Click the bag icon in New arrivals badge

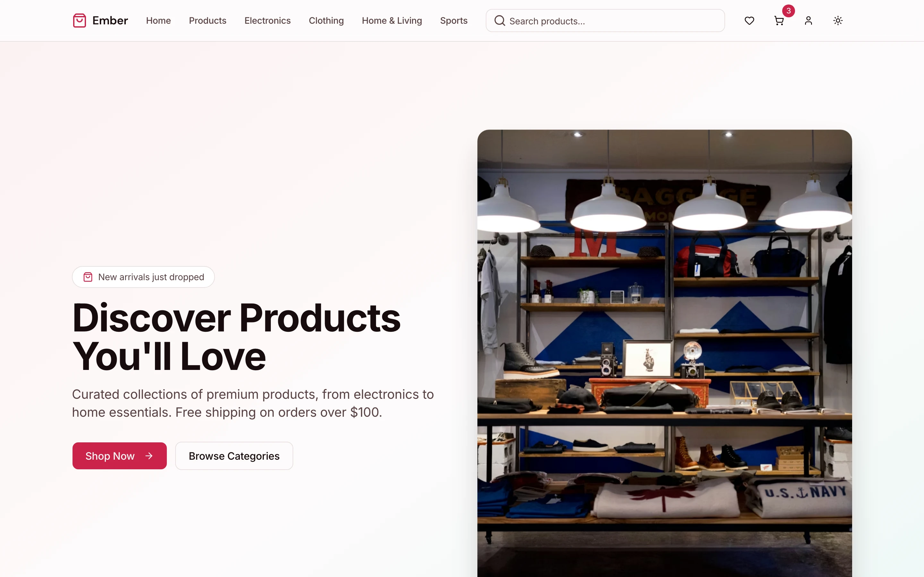(x=88, y=277)
